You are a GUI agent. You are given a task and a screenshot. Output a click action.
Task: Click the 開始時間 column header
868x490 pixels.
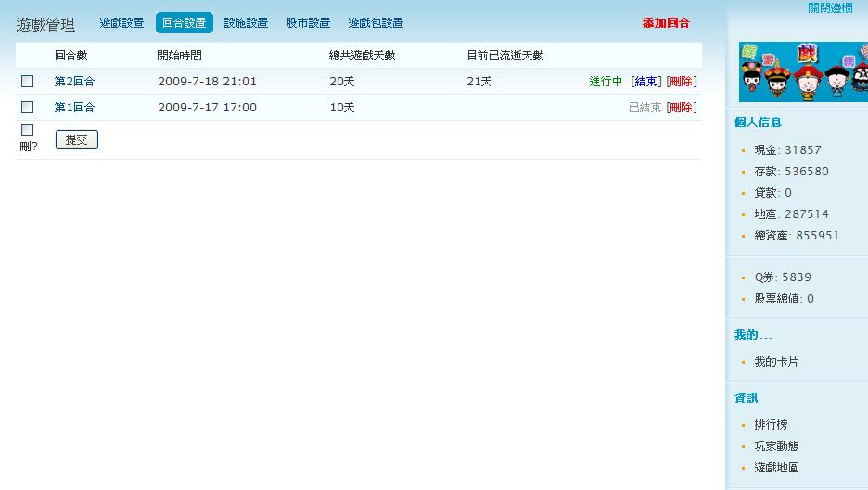tap(180, 56)
